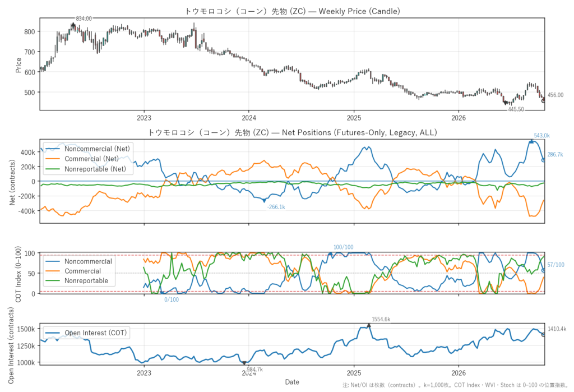Select the triangle marker at the 1554.6k peak
The height and width of the screenshot is (392, 574).
pos(369,325)
